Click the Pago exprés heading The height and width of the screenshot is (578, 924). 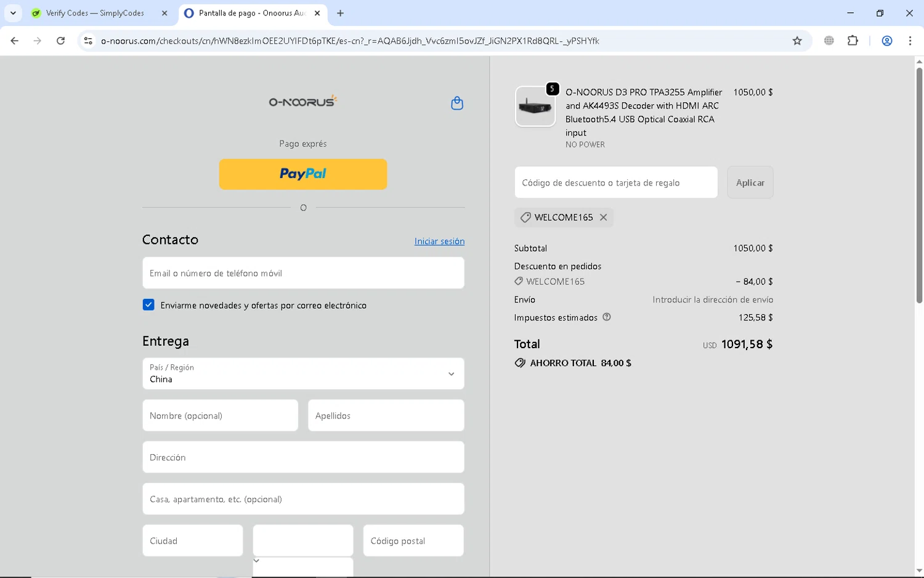click(303, 144)
